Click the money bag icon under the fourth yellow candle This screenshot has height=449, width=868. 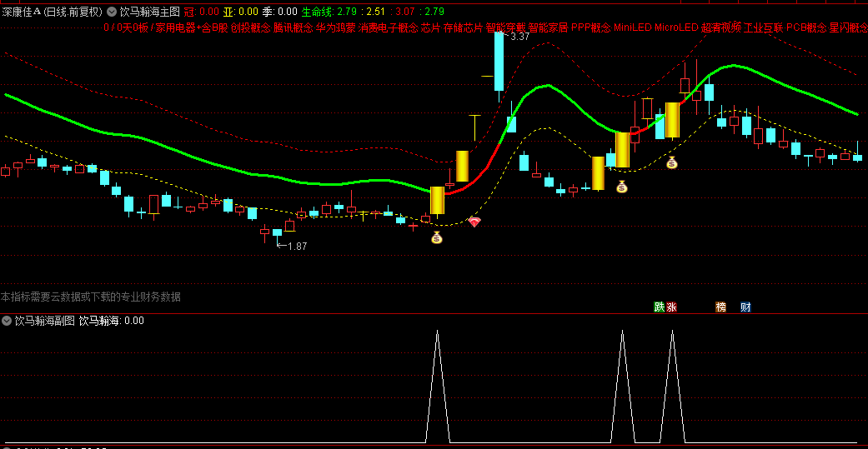pyautogui.click(x=671, y=162)
